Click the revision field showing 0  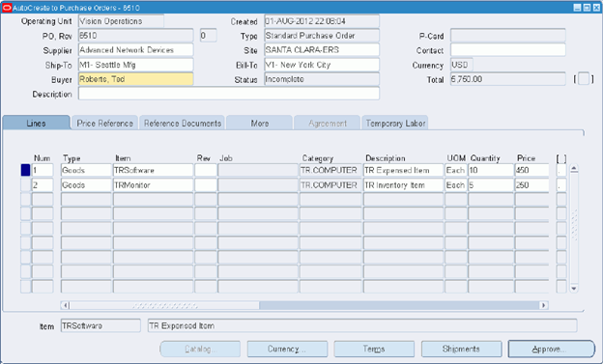point(208,36)
